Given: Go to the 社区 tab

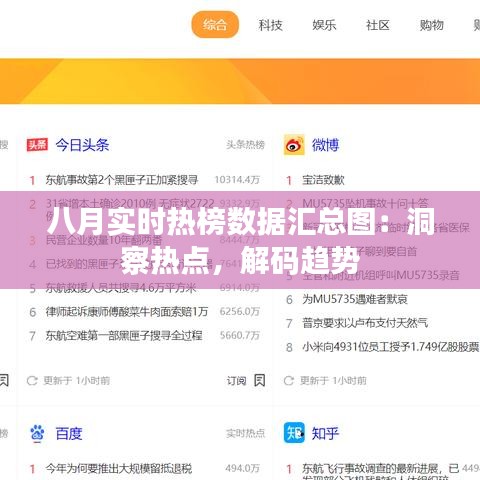Looking at the screenshot, I should (x=378, y=25).
